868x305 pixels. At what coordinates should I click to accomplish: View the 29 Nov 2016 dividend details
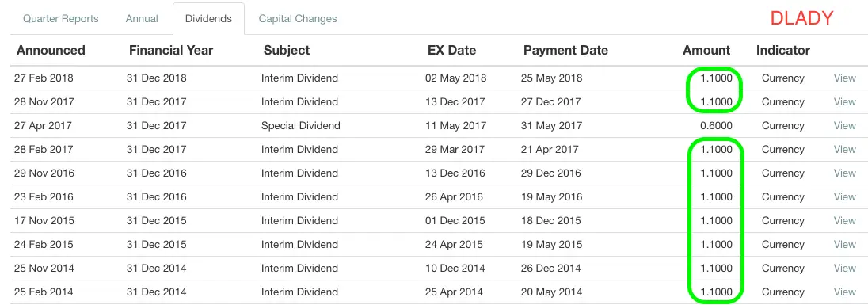tap(845, 173)
